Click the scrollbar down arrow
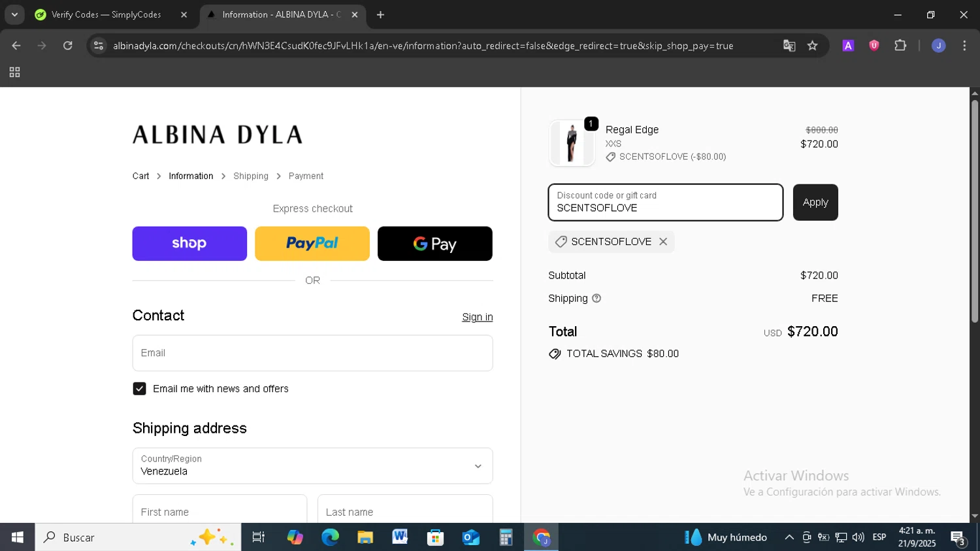Image resolution: width=980 pixels, height=551 pixels. [975, 516]
